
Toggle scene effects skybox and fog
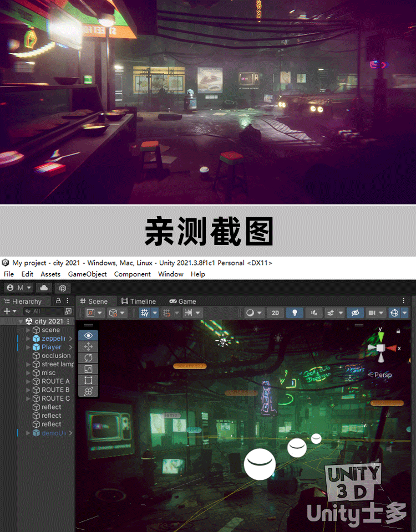pos(331,313)
